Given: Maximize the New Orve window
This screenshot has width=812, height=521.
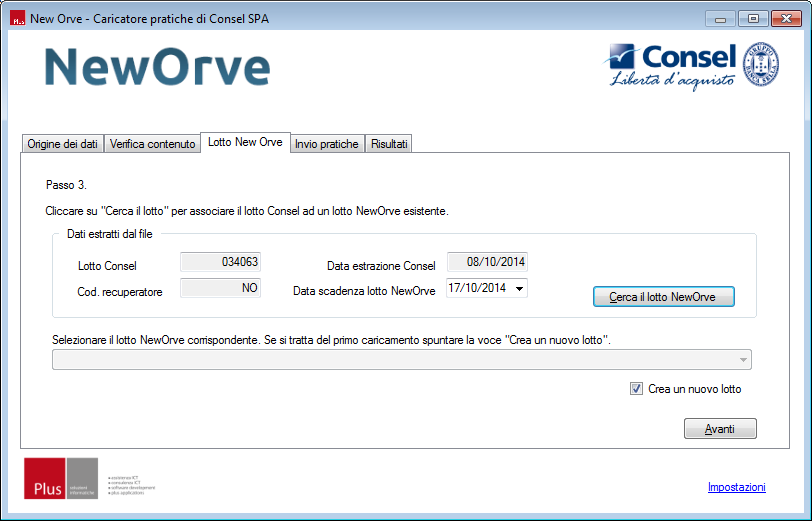Looking at the screenshot, I should [x=753, y=19].
